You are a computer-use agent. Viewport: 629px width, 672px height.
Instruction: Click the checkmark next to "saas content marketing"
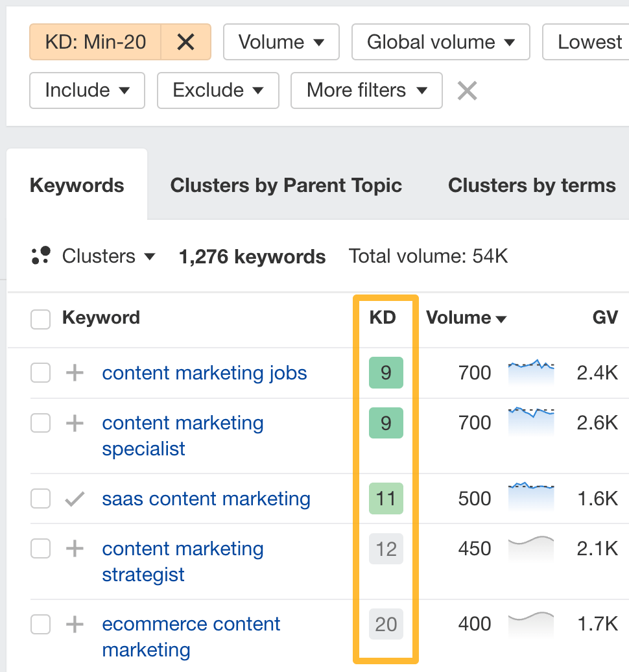pos(75,499)
